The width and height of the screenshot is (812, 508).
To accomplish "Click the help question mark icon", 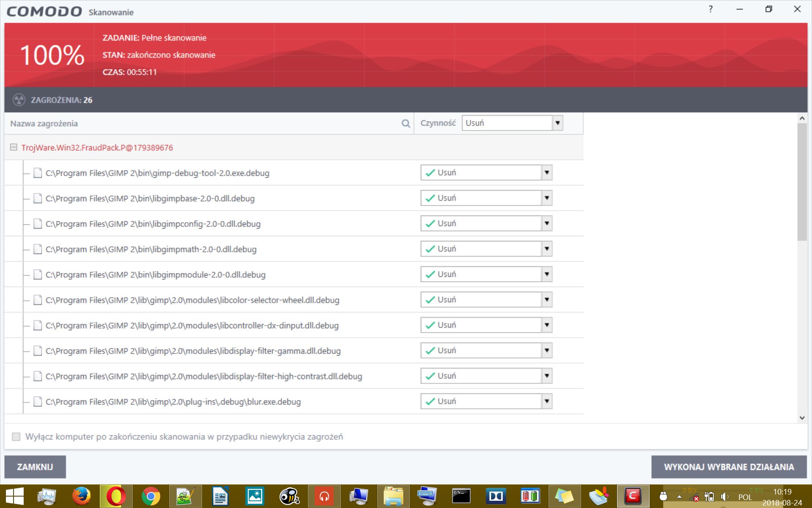I will pyautogui.click(x=710, y=9).
